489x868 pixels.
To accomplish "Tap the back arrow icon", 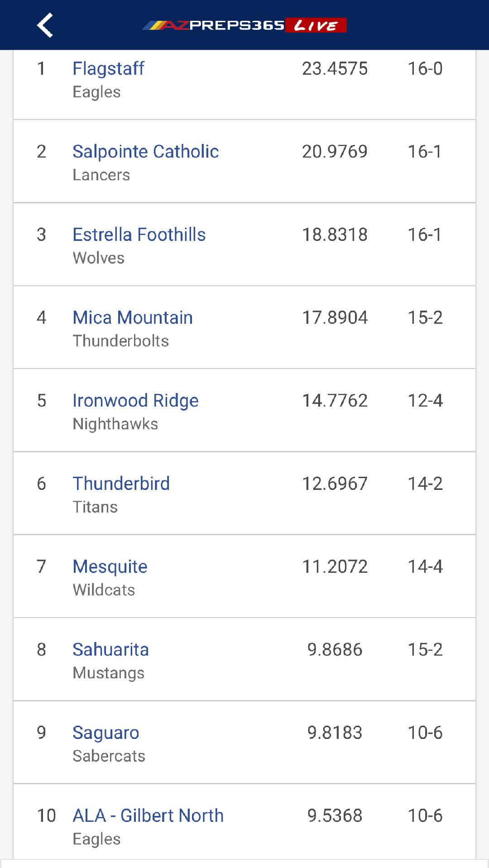I will pos(45,25).
